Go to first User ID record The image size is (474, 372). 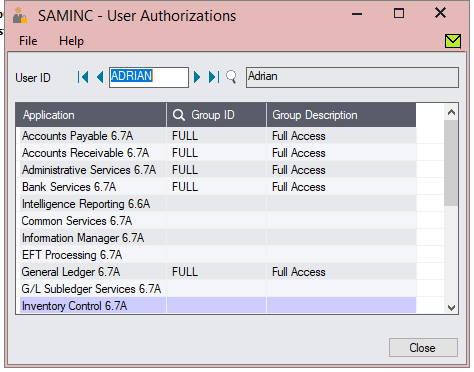83,77
